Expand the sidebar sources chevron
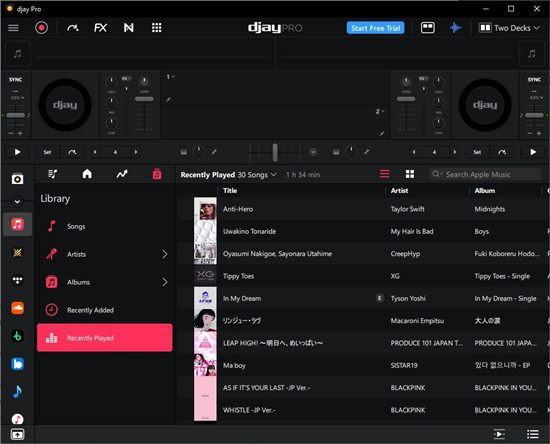 tap(17, 201)
